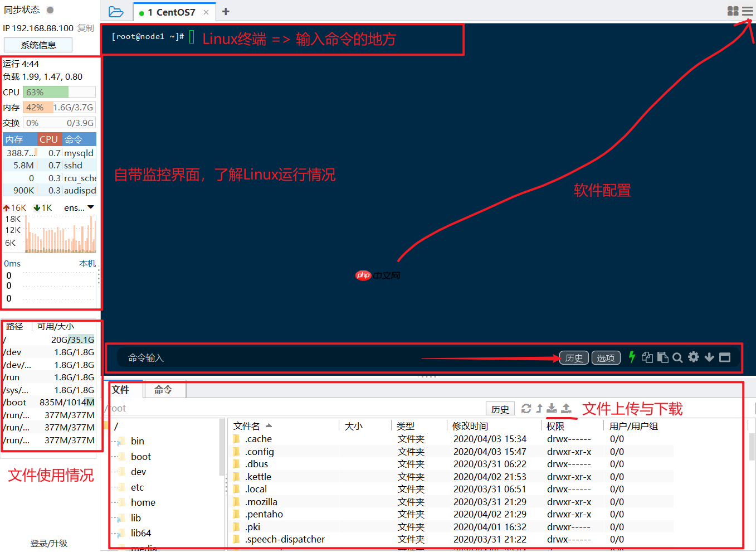The width and height of the screenshot is (756, 552).
Task: Click the 命令输入 command input field
Action: pyautogui.click(x=279, y=357)
